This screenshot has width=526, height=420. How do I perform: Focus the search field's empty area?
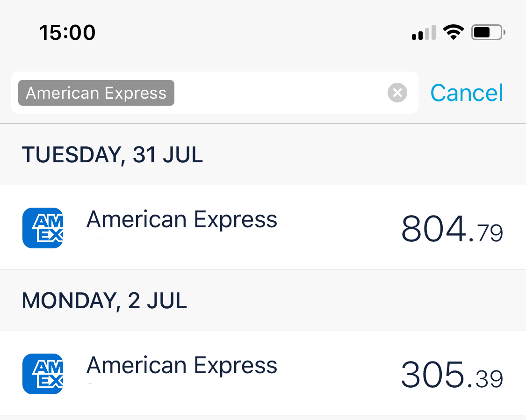(x=281, y=93)
